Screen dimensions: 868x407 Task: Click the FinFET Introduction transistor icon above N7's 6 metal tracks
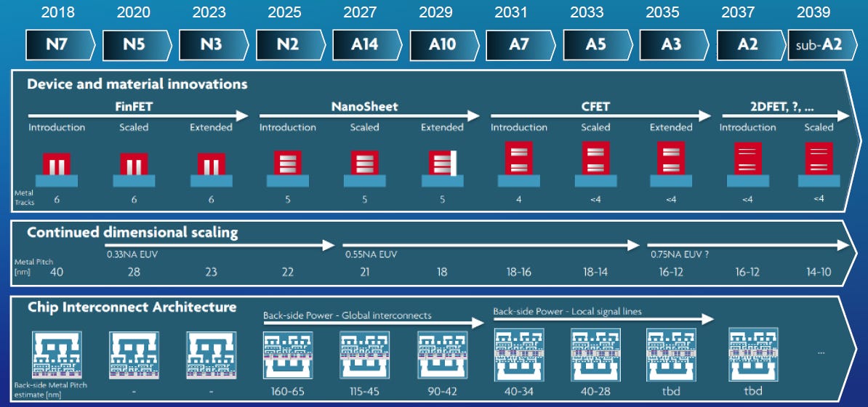57,169
